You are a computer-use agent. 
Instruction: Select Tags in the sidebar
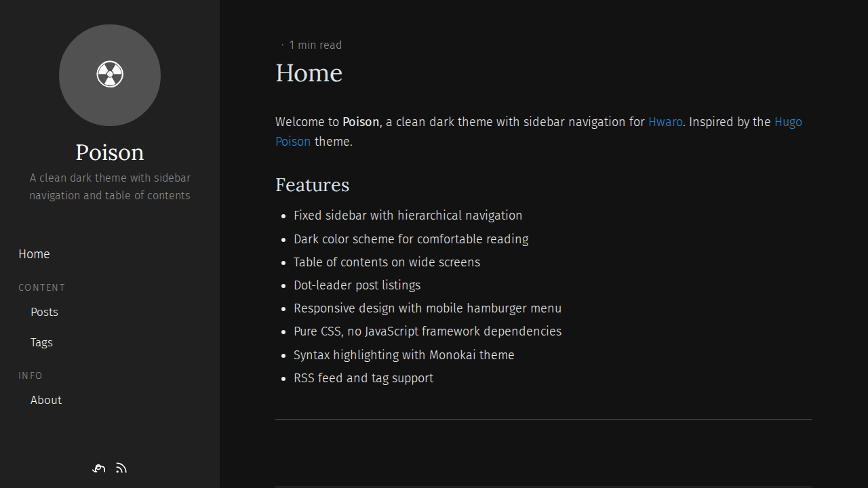pyautogui.click(x=41, y=343)
